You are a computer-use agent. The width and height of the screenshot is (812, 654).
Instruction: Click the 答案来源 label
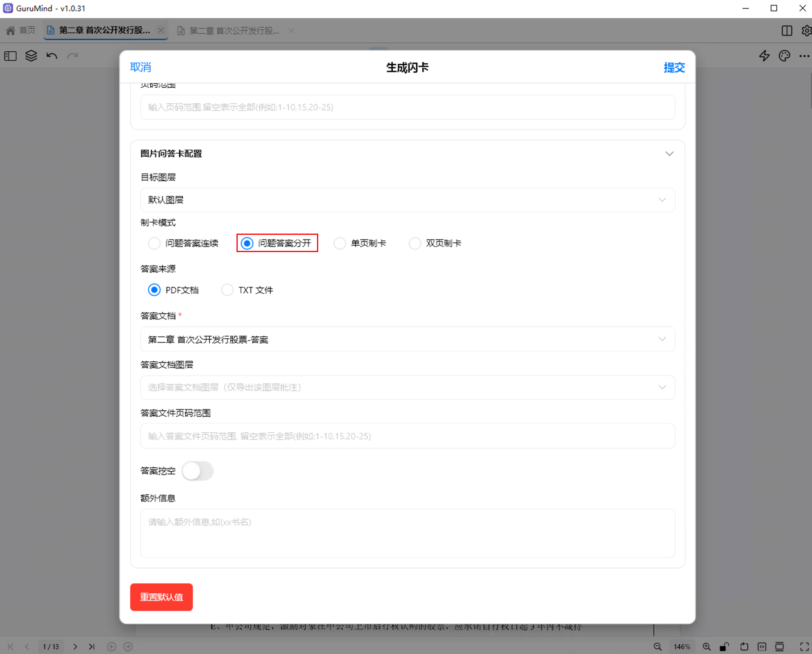[x=158, y=269]
